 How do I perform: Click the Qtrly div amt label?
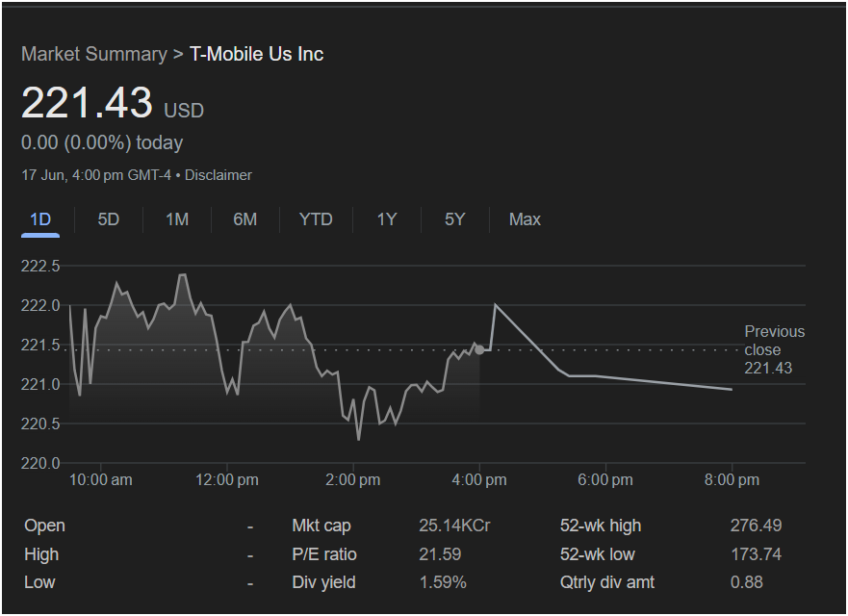pos(607,582)
